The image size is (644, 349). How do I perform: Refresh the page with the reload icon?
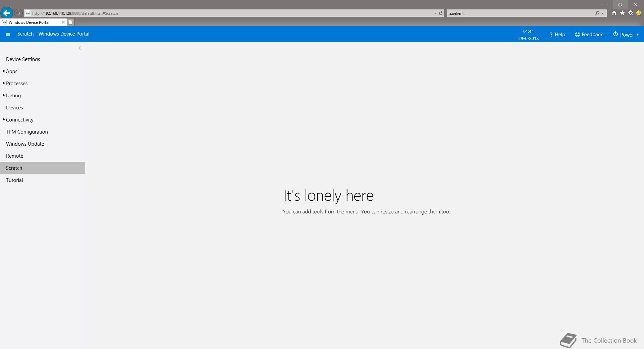click(441, 13)
